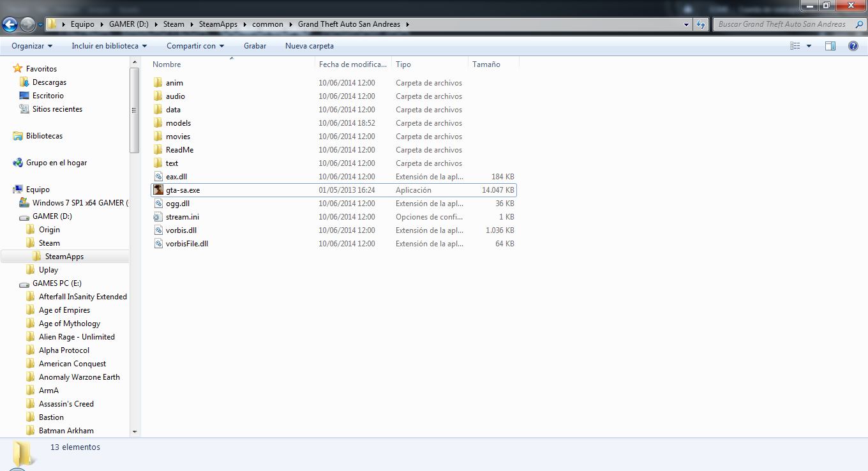Select the models folder icon

158,123
